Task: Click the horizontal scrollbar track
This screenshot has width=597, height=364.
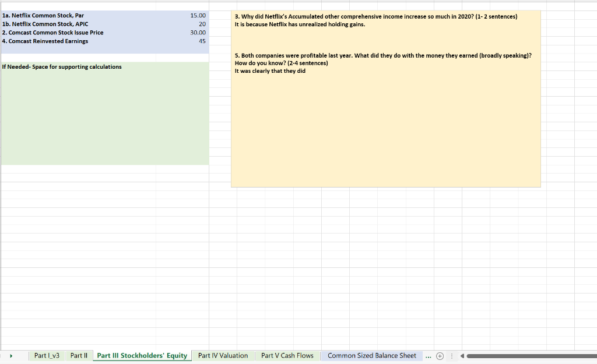Action: tap(532, 356)
